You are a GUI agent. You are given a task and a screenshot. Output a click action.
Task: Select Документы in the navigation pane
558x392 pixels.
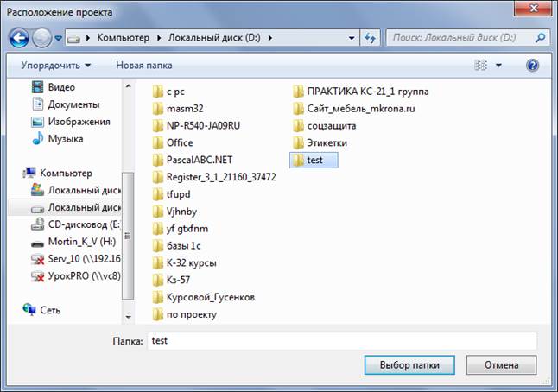click(66, 104)
